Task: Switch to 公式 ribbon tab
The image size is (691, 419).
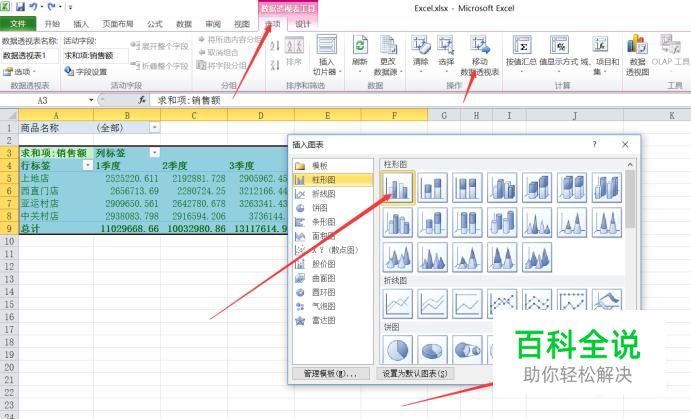Action: click(x=155, y=24)
